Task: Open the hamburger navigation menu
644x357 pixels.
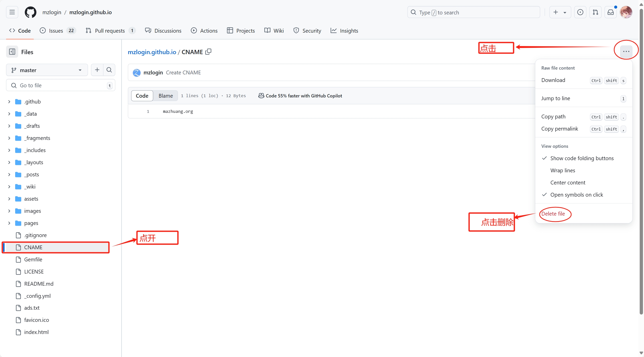Action: click(x=12, y=12)
